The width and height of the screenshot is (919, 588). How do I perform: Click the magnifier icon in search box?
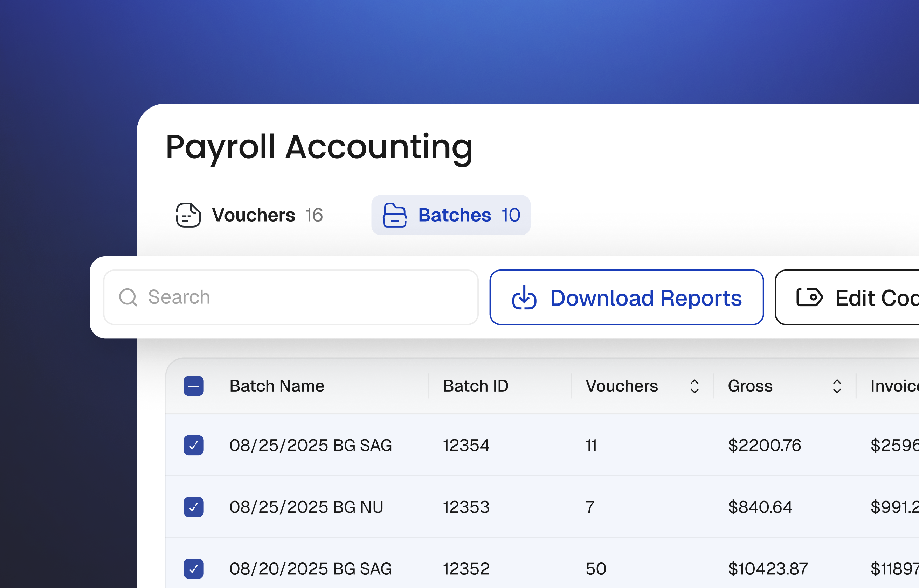[128, 297]
